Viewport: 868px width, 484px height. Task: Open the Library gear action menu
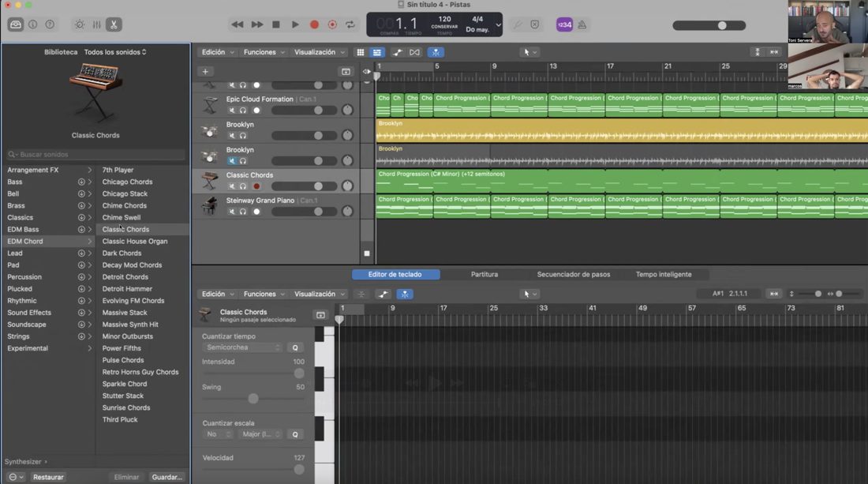pos(16,477)
